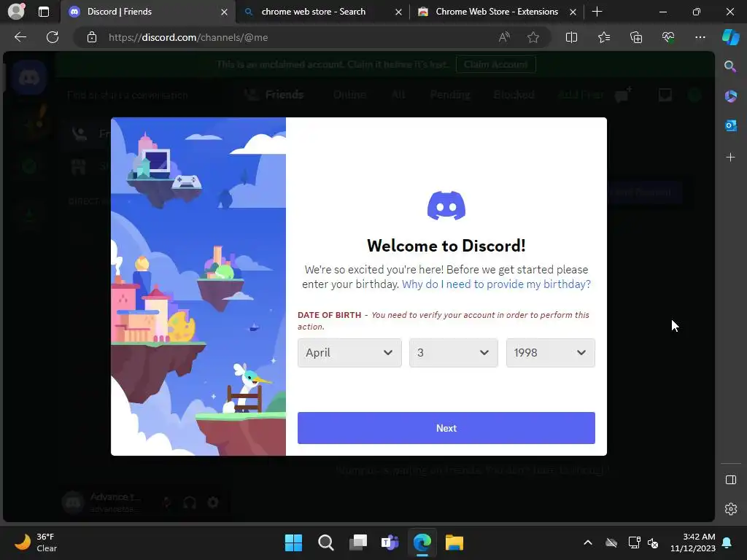Close the chrome web store Search tab
The width and height of the screenshot is (747, 560).
(398, 12)
